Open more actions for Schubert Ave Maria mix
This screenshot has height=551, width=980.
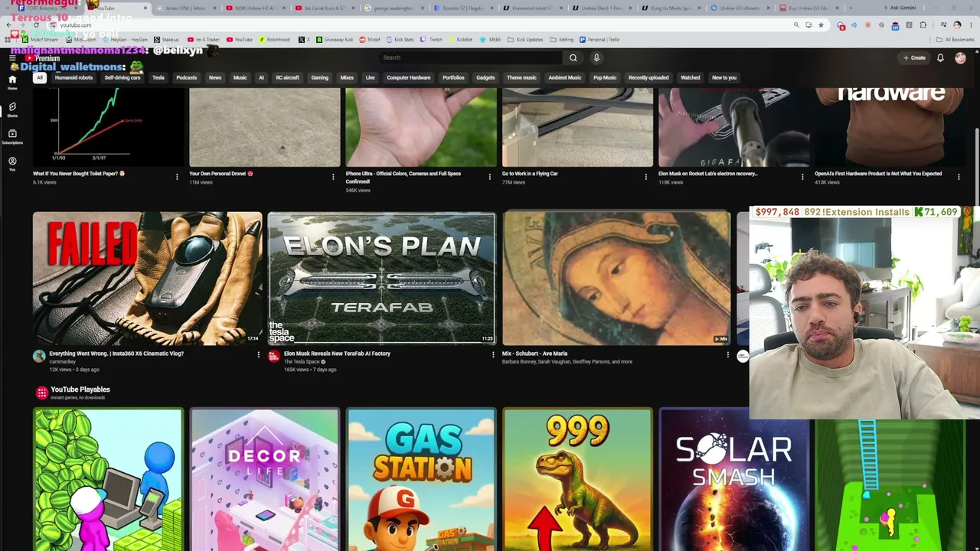click(x=727, y=354)
